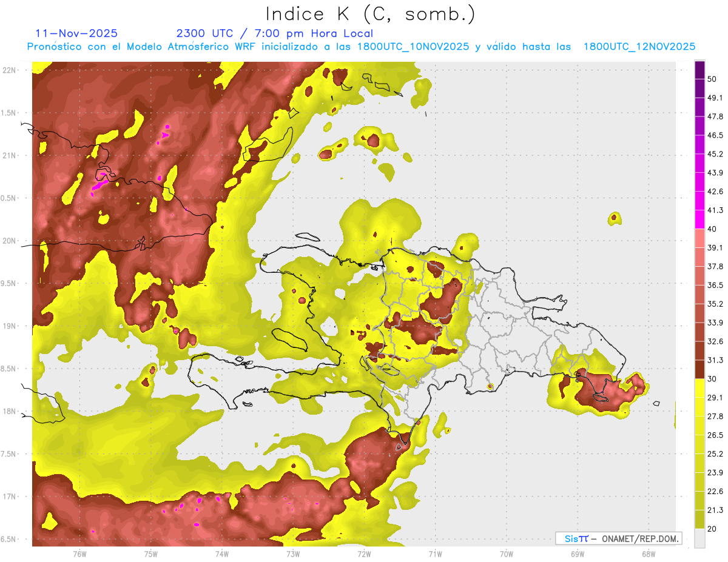
Task: Click the colorbar value 43.9
Action: (x=715, y=173)
